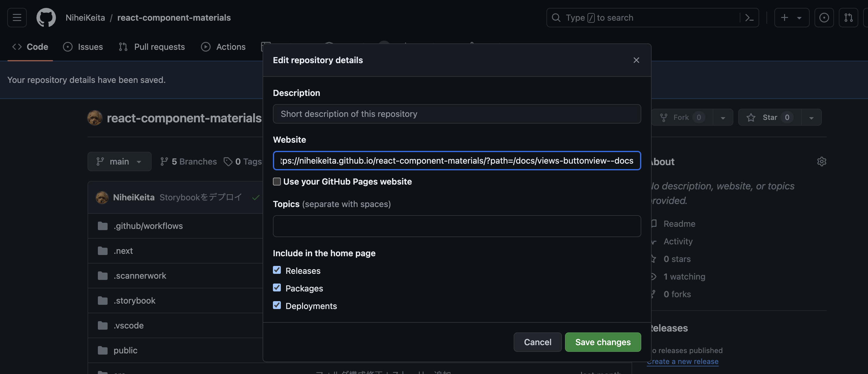The image size is (868, 374).
Task: Click the NiheiKeita avatar in latest commit row
Action: click(102, 198)
